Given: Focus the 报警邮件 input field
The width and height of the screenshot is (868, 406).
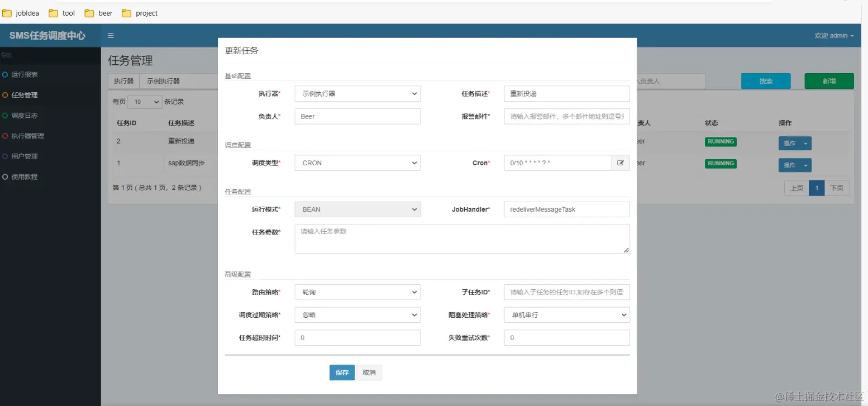Looking at the screenshot, I should (x=567, y=116).
